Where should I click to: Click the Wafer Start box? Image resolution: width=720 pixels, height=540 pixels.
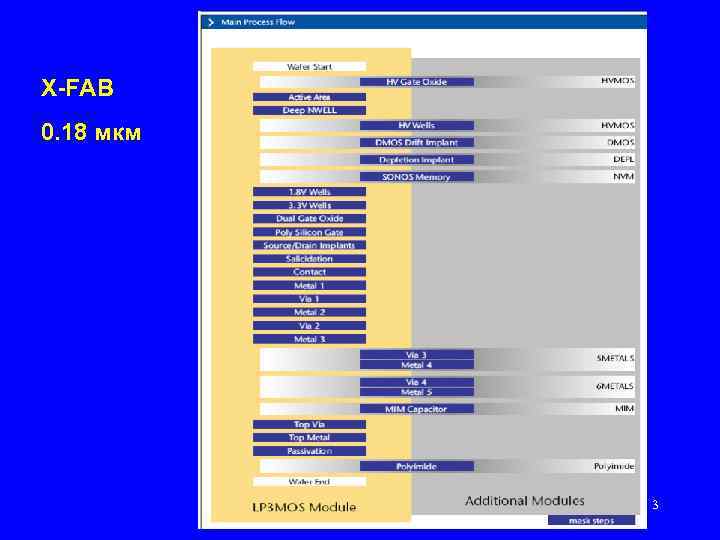(x=309, y=67)
